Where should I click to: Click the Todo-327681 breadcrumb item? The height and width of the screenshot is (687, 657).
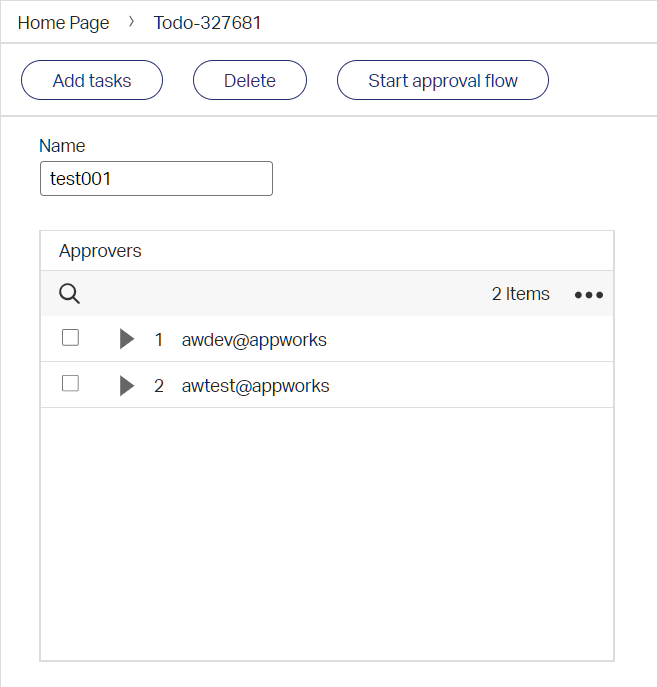coord(207,23)
